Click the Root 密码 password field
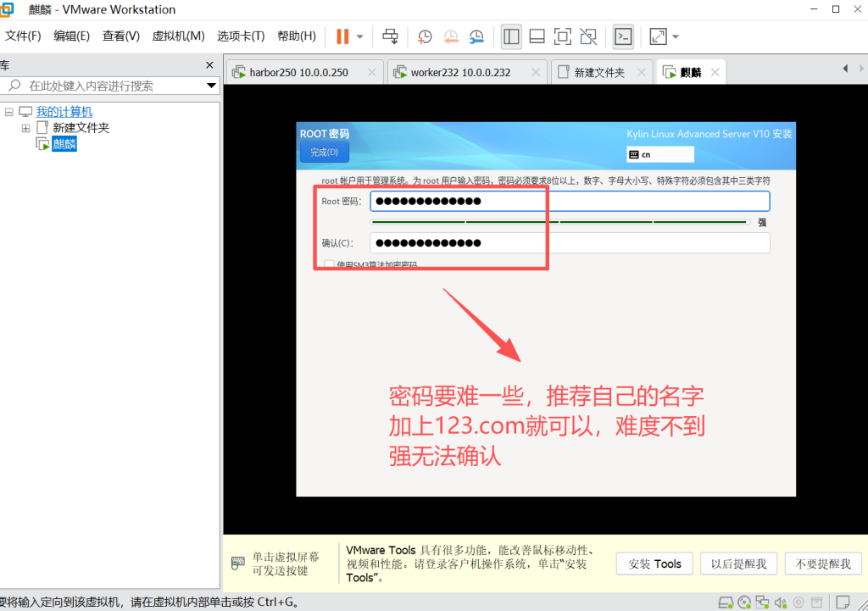868x611 pixels. click(570, 201)
